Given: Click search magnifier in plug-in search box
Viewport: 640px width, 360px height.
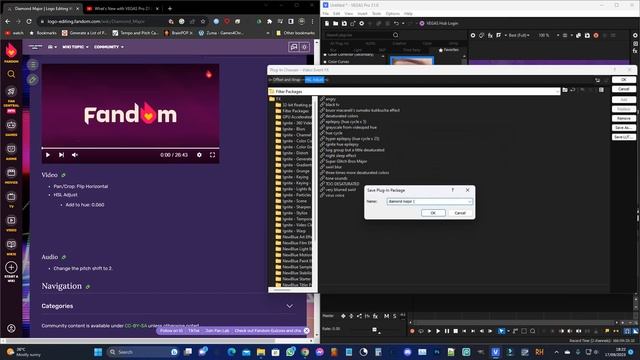Looking at the screenshot, I should [x=396, y=35].
